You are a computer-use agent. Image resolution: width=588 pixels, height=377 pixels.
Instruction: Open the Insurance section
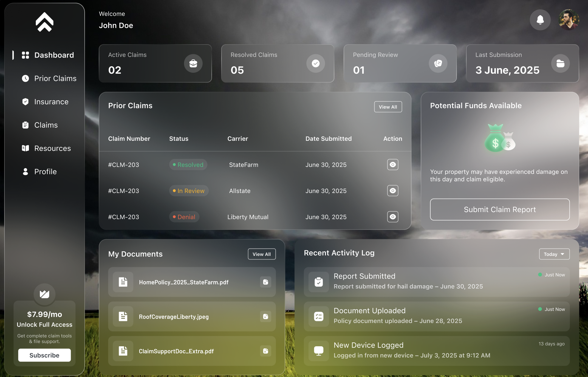[51, 102]
